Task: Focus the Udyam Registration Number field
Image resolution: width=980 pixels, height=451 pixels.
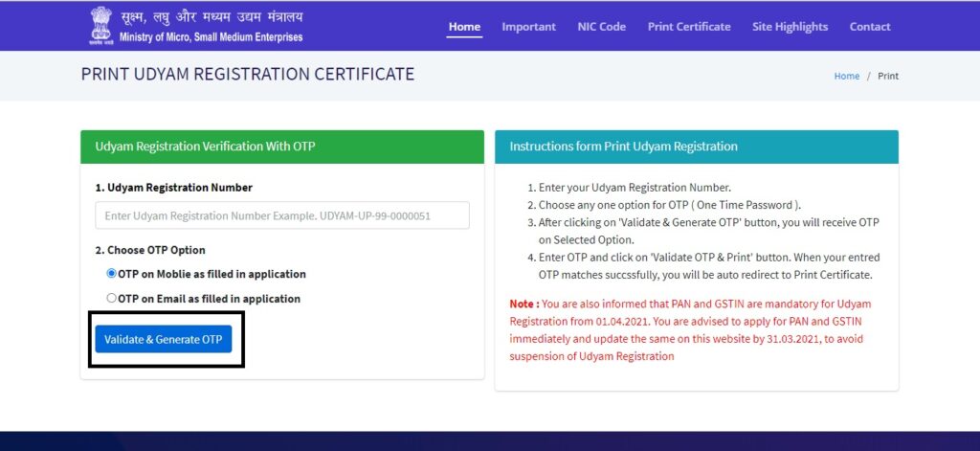Action: pyautogui.click(x=282, y=215)
